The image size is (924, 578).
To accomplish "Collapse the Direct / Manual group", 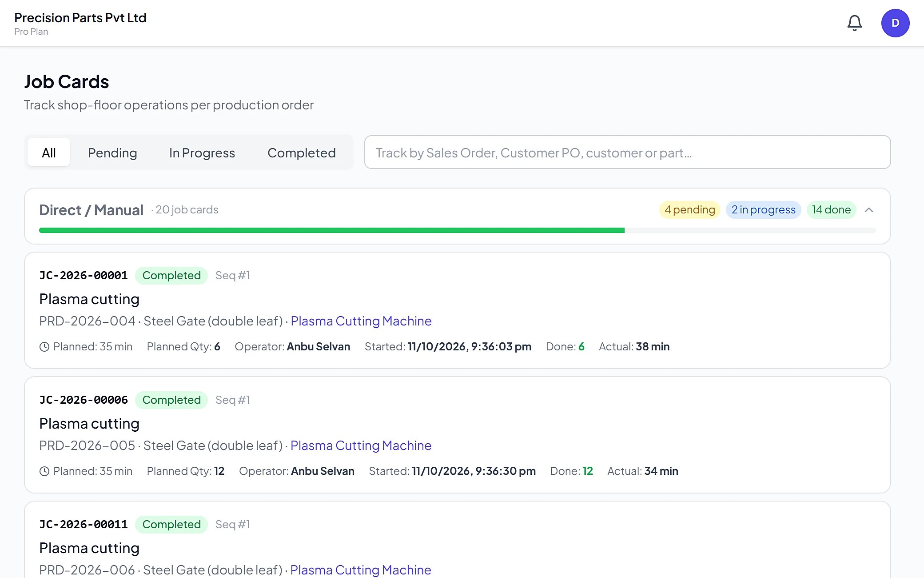I will tap(869, 210).
